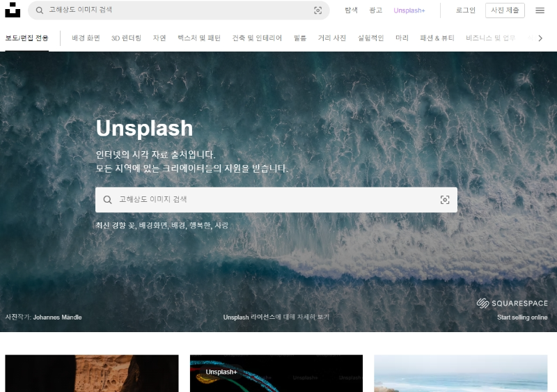557x392 pixels.
Task: Click the magnifier icon in hero search box
Action: (107, 200)
